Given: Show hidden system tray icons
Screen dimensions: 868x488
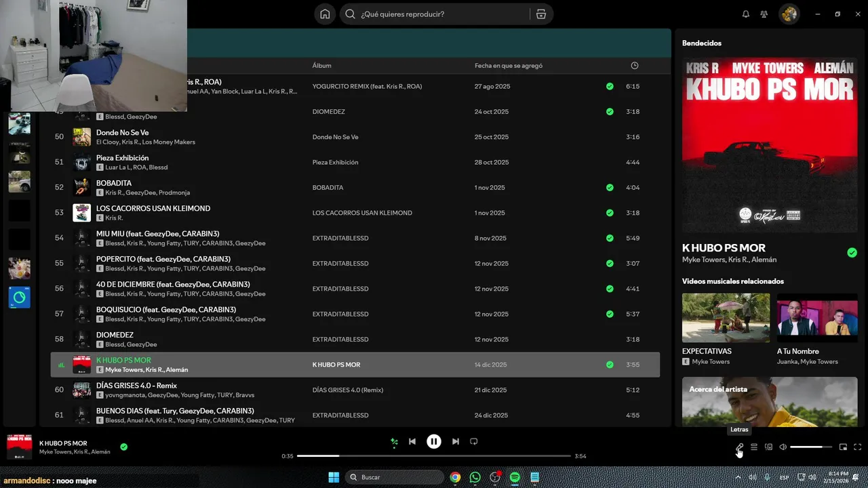Looking at the screenshot, I should point(738,477).
